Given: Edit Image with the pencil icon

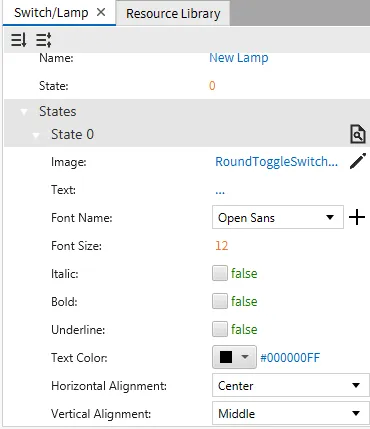Looking at the screenshot, I should pos(358,162).
